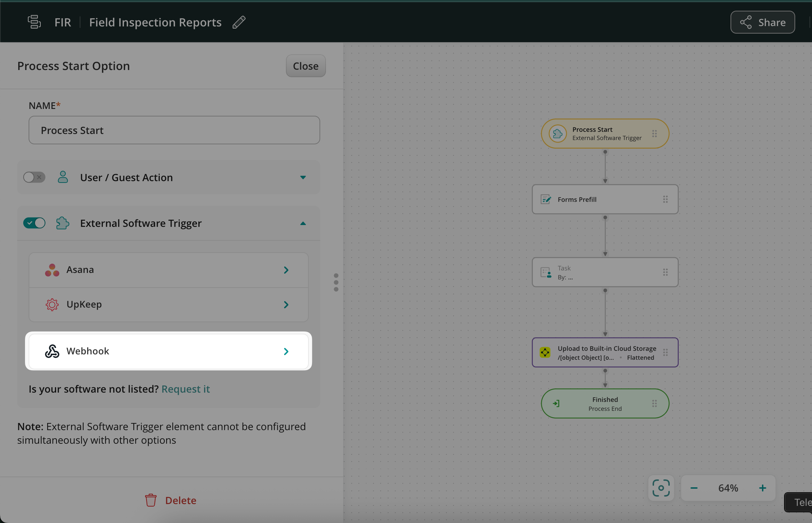Click the Process Start node puzzle icon
This screenshot has width=812, height=523.
[558, 134]
